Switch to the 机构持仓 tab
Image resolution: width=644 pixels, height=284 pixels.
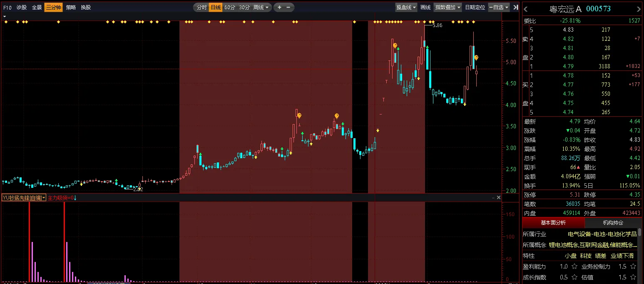(x=613, y=223)
